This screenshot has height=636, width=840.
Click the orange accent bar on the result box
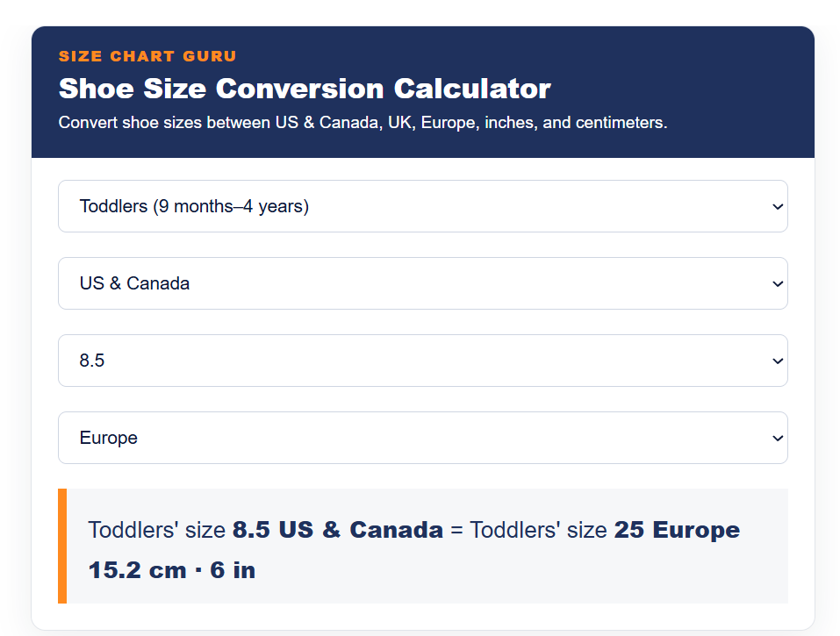click(x=62, y=546)
